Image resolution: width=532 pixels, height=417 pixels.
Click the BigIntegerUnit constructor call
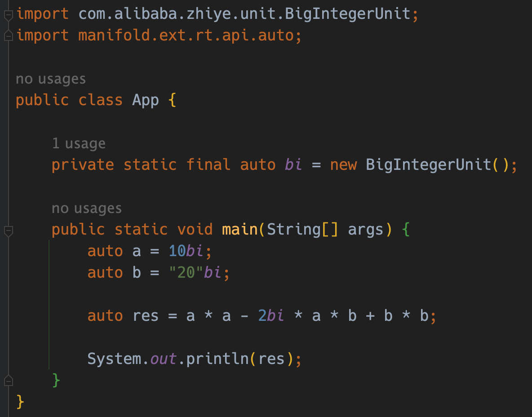(x=429, y=164)
